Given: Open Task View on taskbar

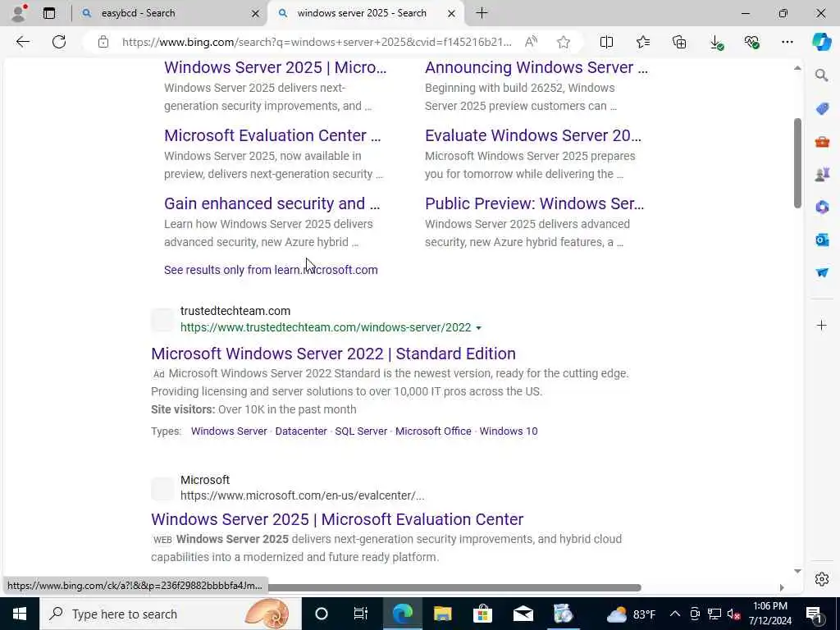Looking at the screenshot, I should click(x=361, y=614).
